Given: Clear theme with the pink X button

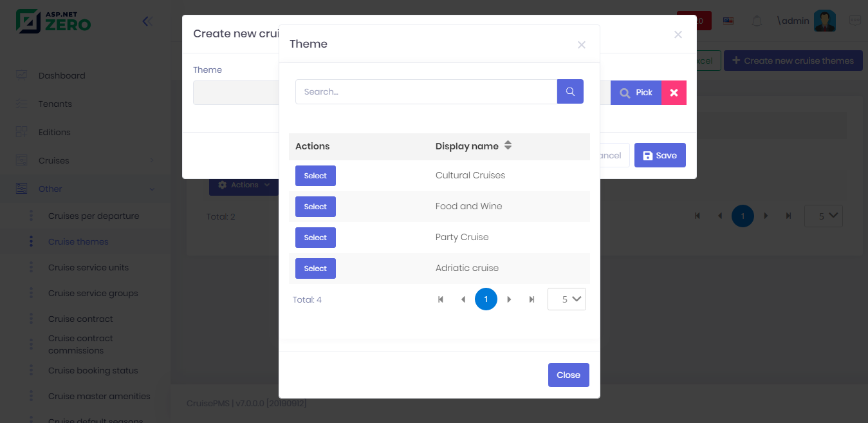Looking at the screenshot, I should [674, 93].
